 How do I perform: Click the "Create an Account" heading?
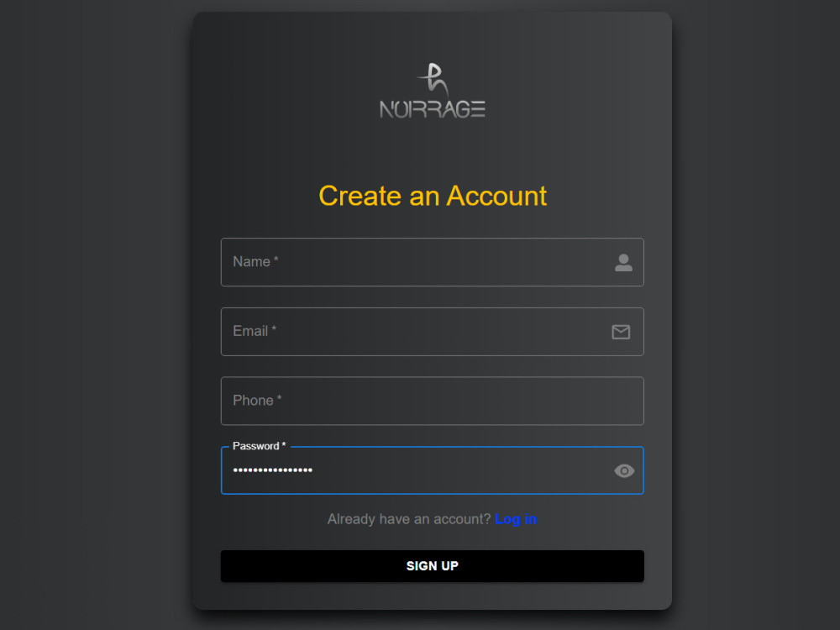(x=433, y=196)
